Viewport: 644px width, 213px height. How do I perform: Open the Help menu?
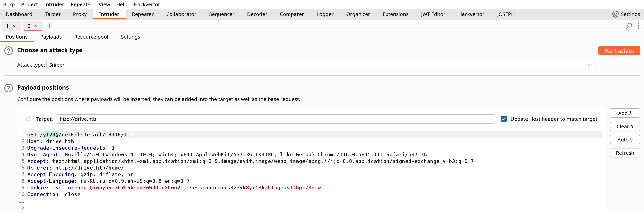click(122, 4)
